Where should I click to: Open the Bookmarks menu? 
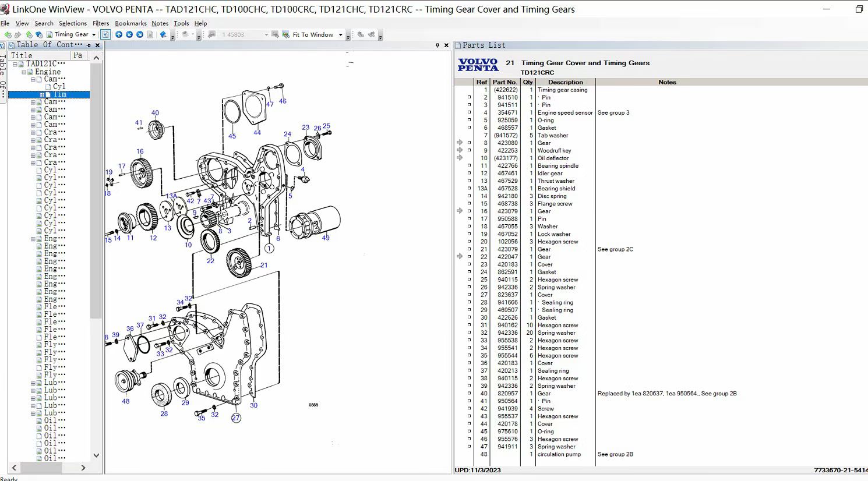pos(130,23)
